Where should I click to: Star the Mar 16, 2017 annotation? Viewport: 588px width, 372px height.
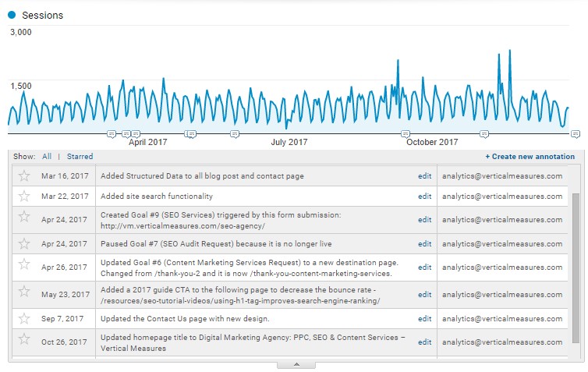pyautogui.click(x=24, y=176)
